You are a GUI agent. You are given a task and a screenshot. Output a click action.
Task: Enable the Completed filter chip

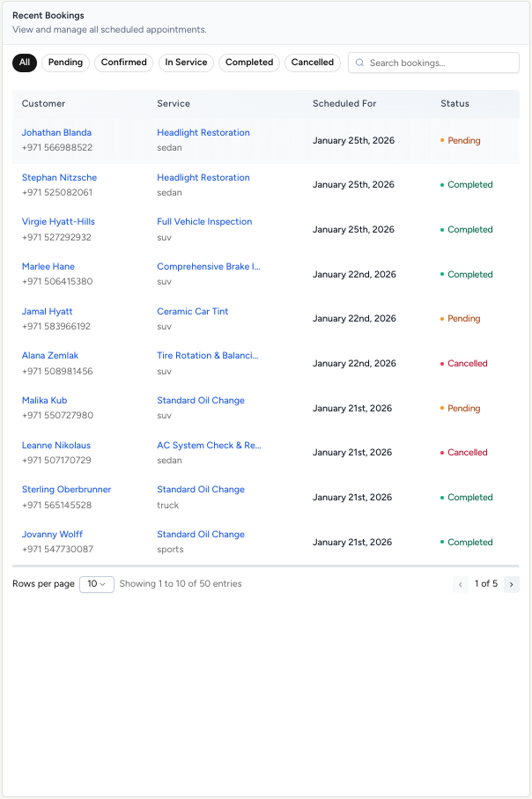(x=249, y=63)
